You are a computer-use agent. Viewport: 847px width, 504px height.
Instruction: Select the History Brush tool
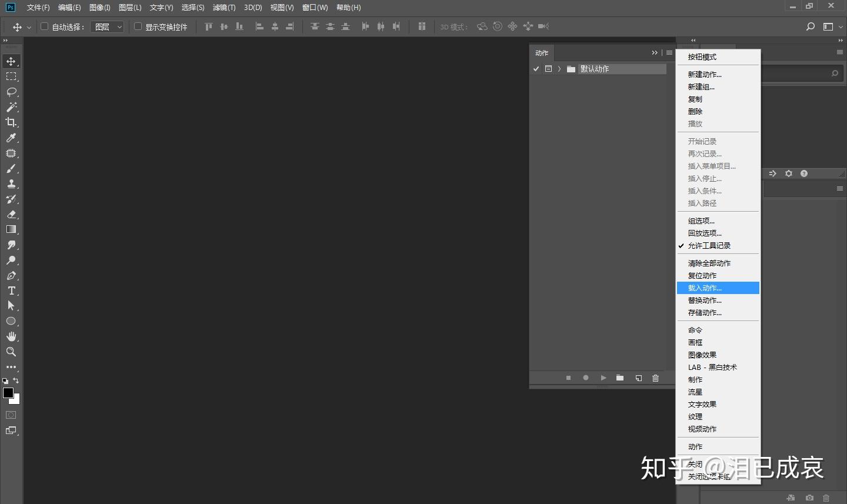click(x=11, y=199)
